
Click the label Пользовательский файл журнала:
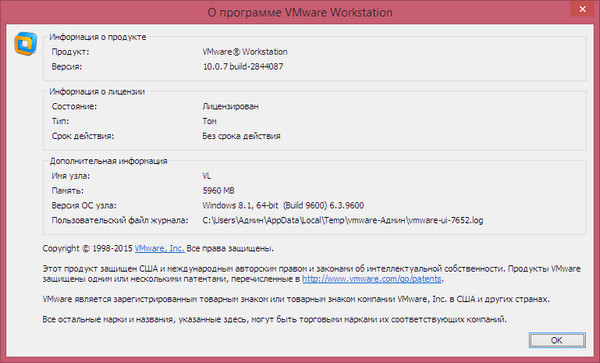pos(120,220)
